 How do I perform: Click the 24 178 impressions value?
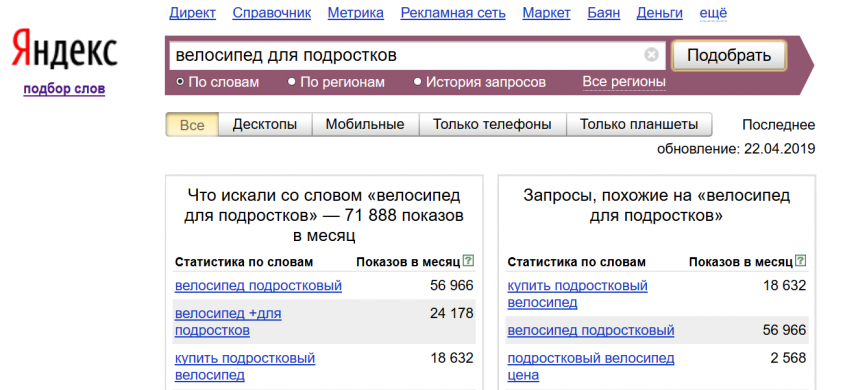[452, 313]
